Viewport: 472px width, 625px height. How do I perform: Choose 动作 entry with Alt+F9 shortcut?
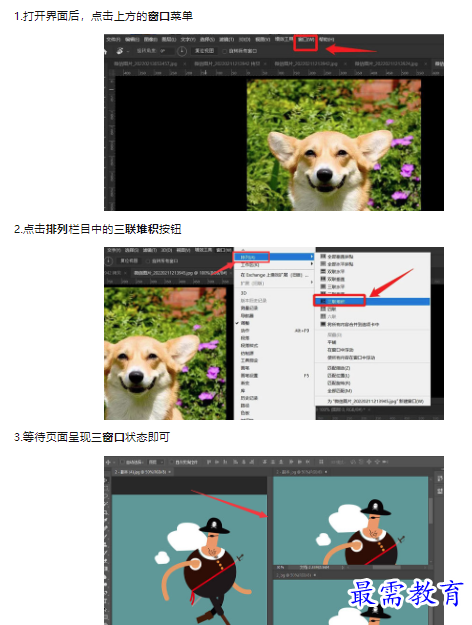point(274,331)
